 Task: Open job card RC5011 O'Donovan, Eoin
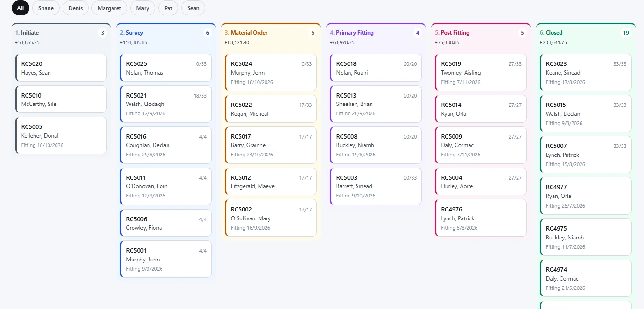[x=166, y=186]
